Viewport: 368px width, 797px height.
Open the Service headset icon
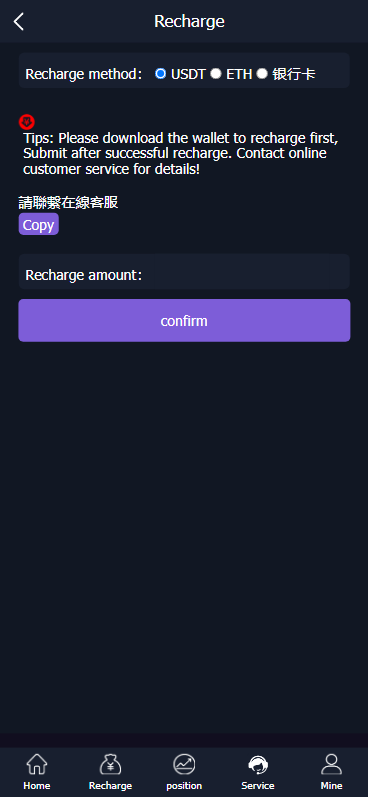point(258,764)
